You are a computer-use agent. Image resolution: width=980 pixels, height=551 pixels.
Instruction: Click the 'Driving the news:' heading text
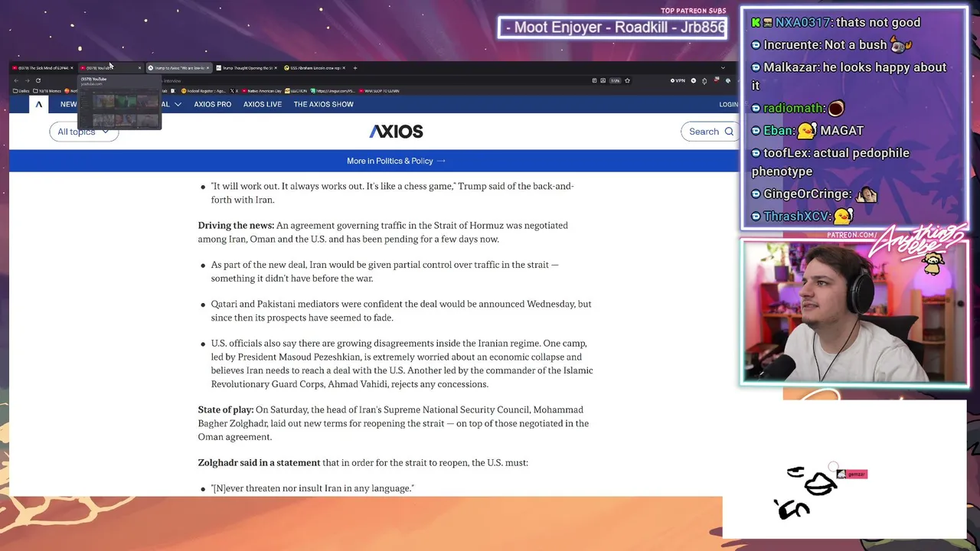pos(236,225)
